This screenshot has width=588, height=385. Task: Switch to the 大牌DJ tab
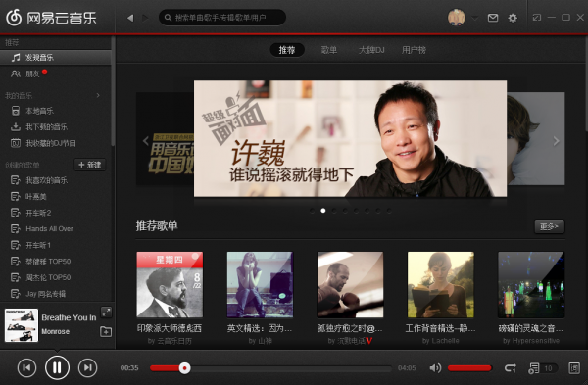coord(371,50)
